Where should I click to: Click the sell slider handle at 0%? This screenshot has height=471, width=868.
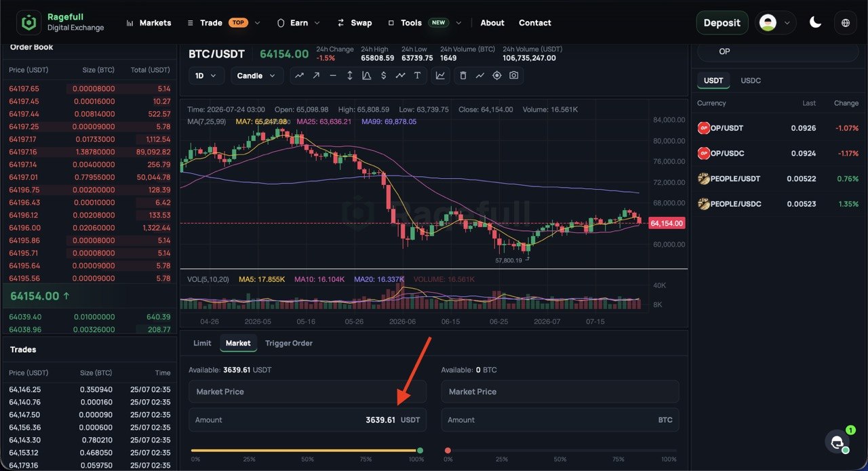[448, 450]
